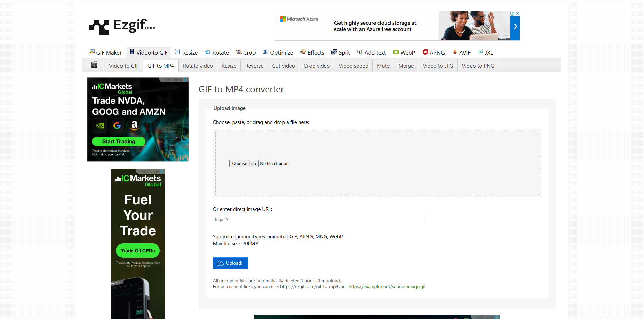Open the Add text menu item
Screen dimensions: 644x319
371,53
